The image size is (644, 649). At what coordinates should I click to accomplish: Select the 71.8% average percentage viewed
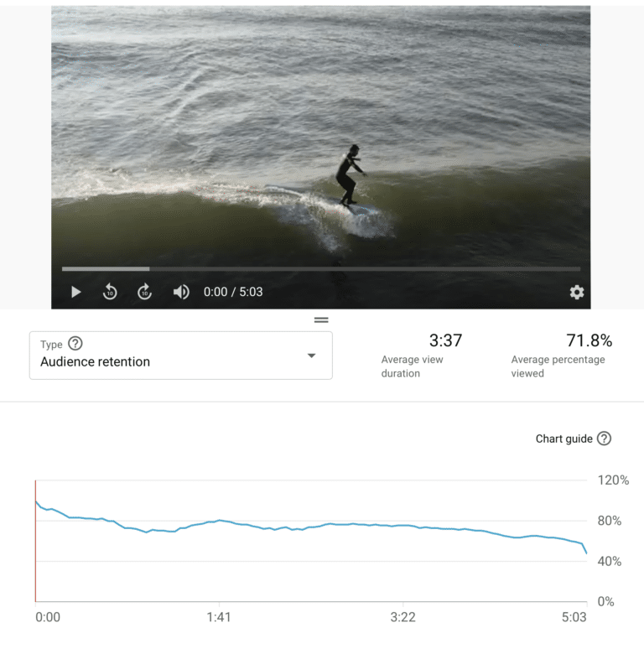pos(589,340)
